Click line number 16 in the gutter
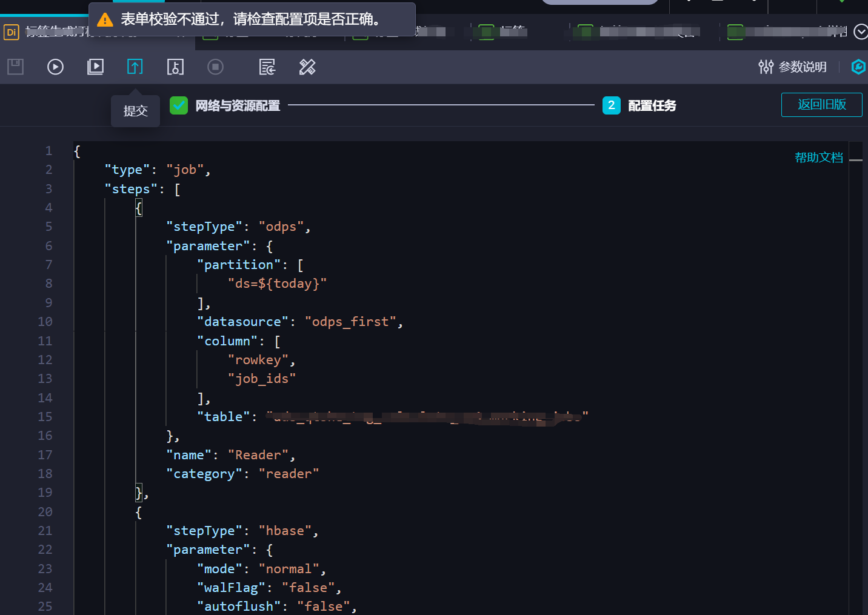 pos(45,436)
